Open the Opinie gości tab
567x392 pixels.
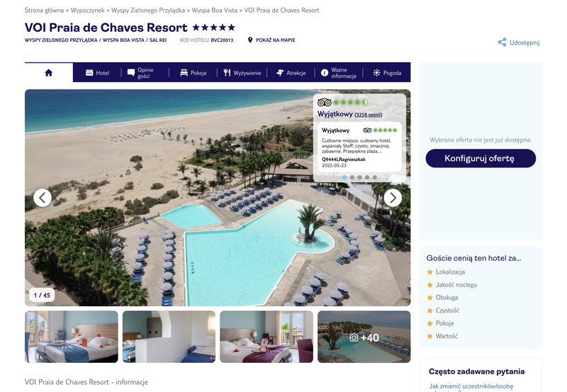tap(140, 73)
